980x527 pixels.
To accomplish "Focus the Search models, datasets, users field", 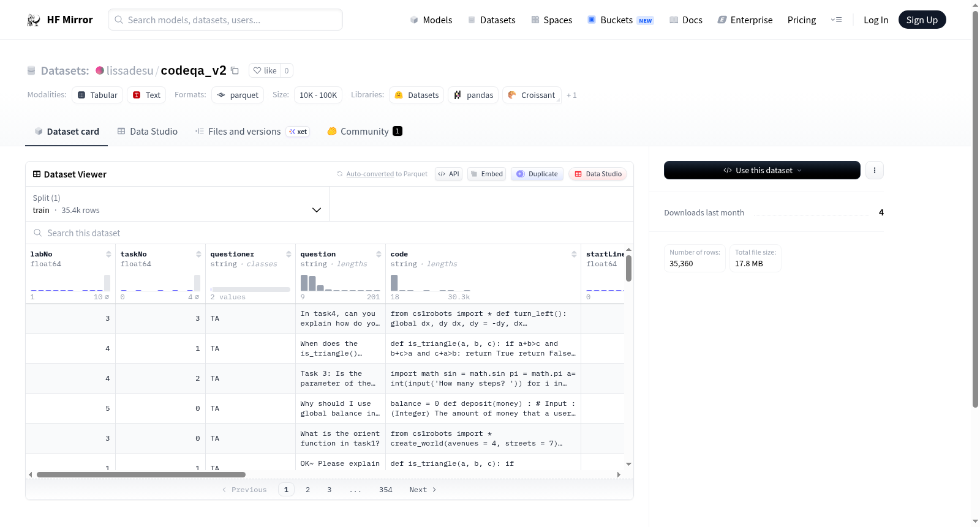I will pyautogui.click(x=225, y=20).
